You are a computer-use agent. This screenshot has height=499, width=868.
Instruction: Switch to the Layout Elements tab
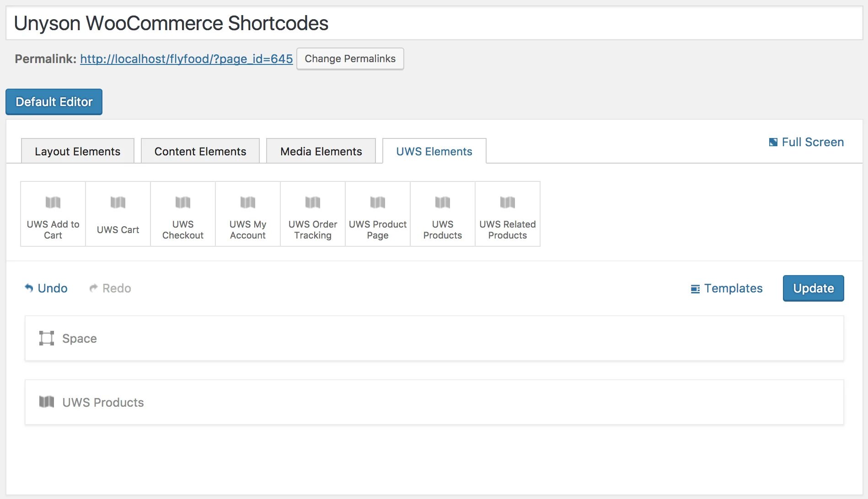pos(78,151)
